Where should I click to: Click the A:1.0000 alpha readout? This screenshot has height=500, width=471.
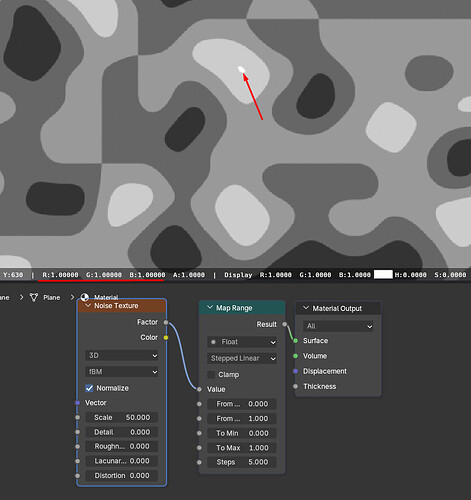point(189,275)
